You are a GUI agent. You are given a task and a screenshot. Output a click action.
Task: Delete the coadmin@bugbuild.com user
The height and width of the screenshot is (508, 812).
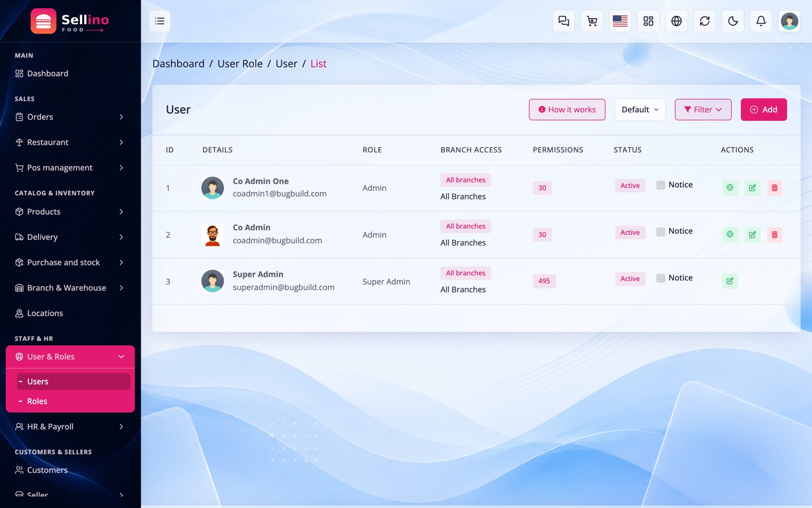click(x=775, y=235)
